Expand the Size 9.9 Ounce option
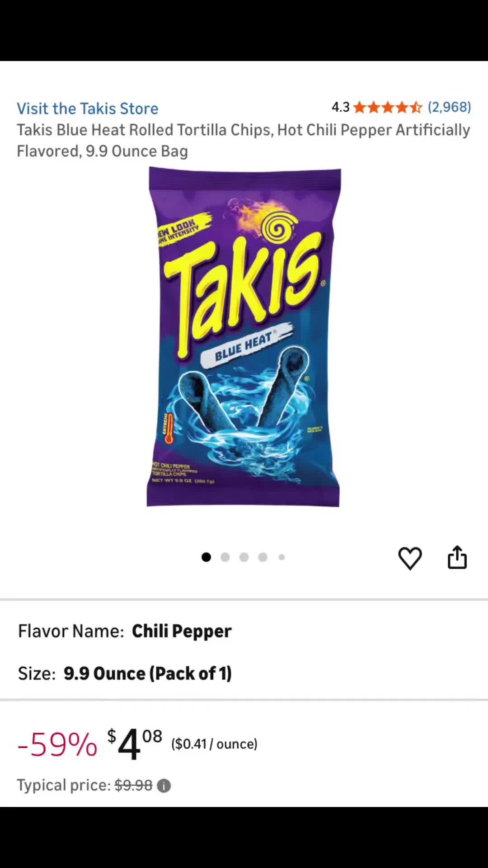 (244, 673)
